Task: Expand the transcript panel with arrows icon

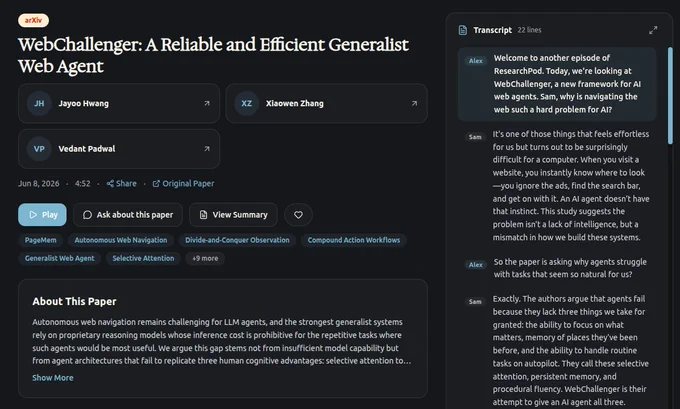Action: point(653,30)
